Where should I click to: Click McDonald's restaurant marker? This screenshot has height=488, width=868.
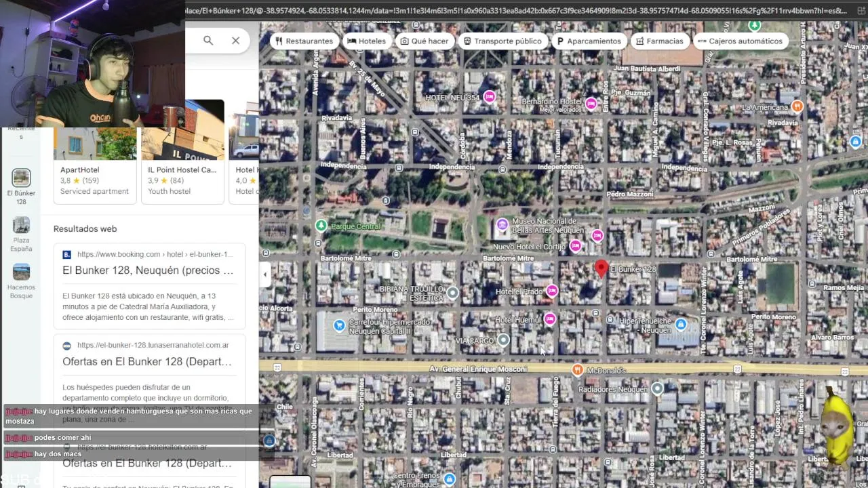click(577, 370)
